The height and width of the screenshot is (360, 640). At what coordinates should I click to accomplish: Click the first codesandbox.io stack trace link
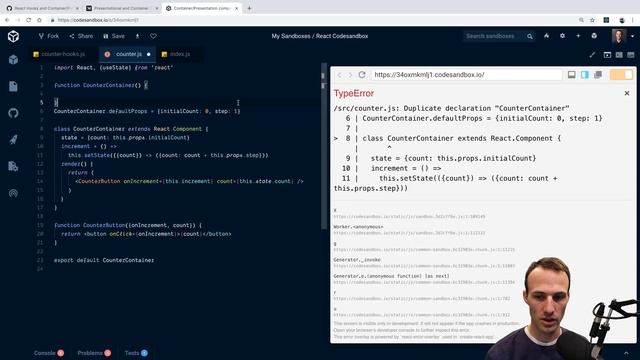pyautogui.click(x=409, y=217)
